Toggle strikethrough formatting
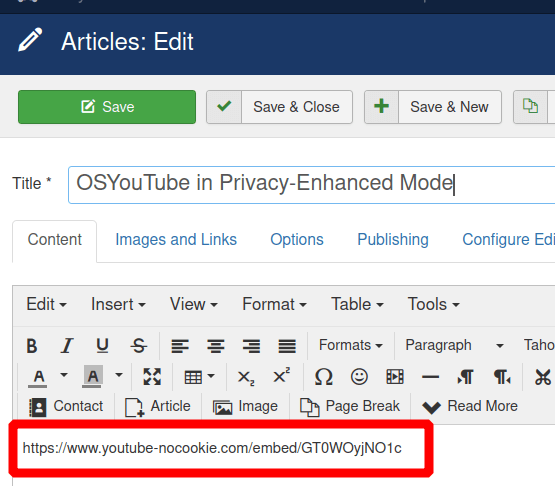This screenshot has width=555, height=486. tap(138, 345)
